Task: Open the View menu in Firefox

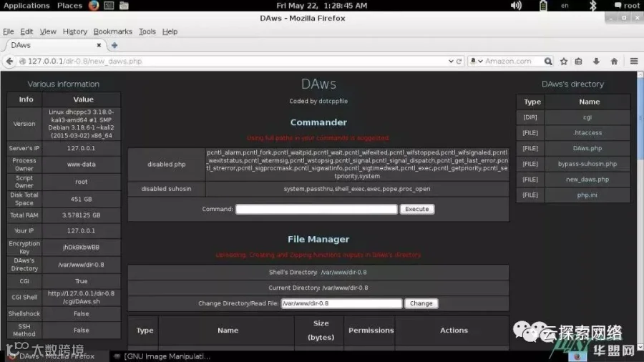Action: click(48, 31)
